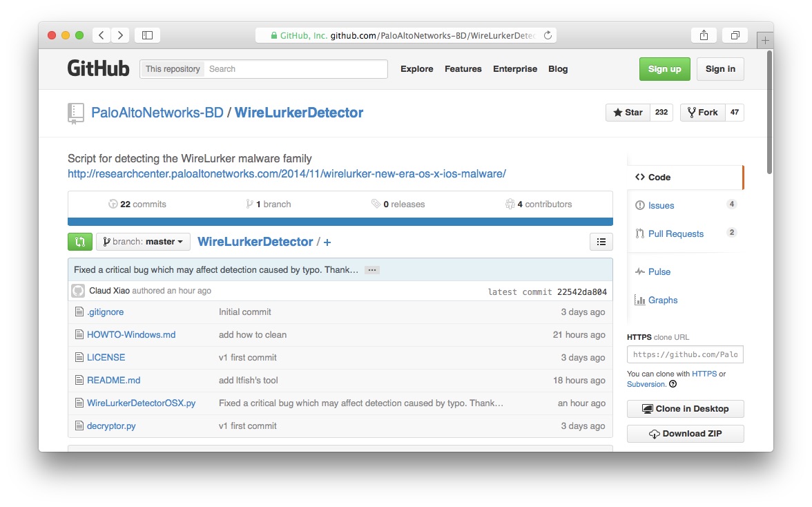Image resolution: width=812 pixels, height=507 pixels.
Task: Open the WireLurkerDetectorOSX.py file
Action: pyautogui.click(x=141, y=403)
